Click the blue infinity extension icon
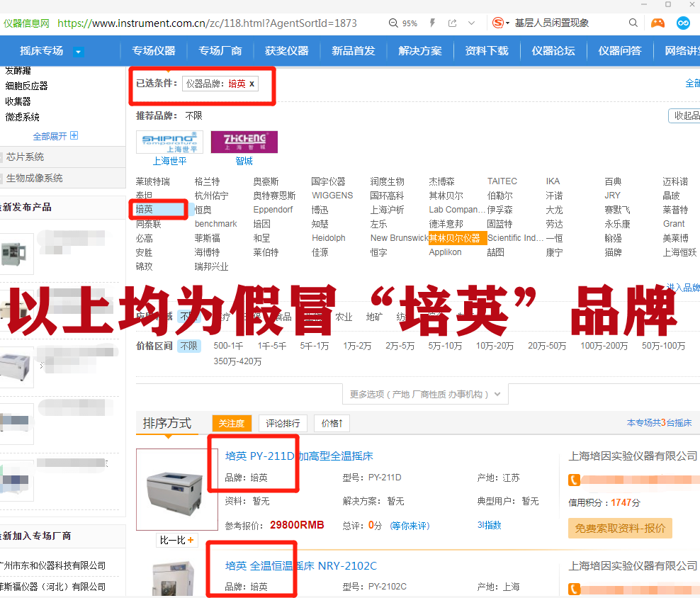Screen dimensions: 700x598 (683, 23)
